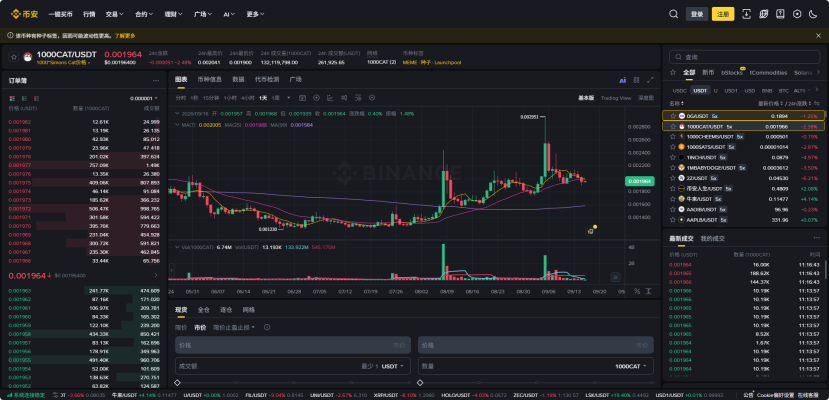829x400 pixels.
Task: Open the chart layout grid icon
Action: (637, 80)
